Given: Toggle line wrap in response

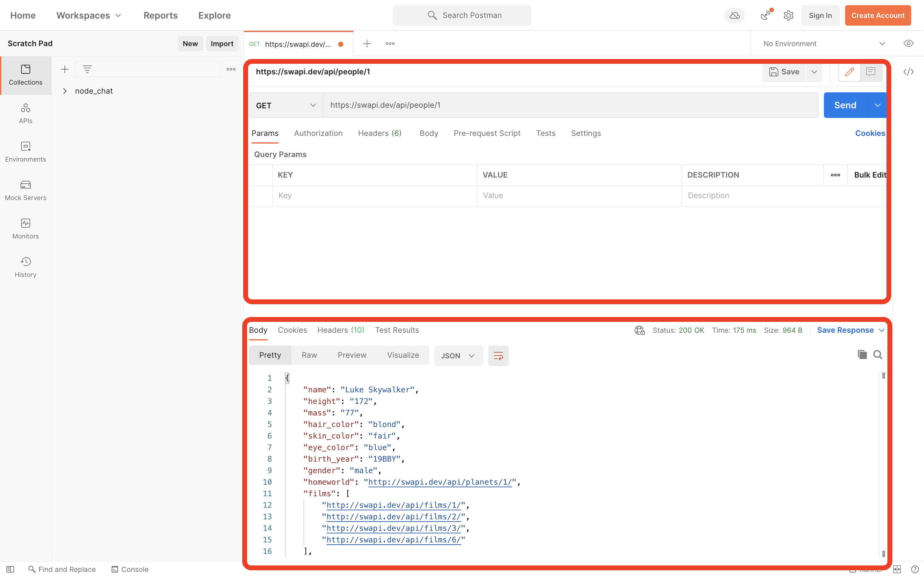Looking at the screenshot, I should 498,356.
